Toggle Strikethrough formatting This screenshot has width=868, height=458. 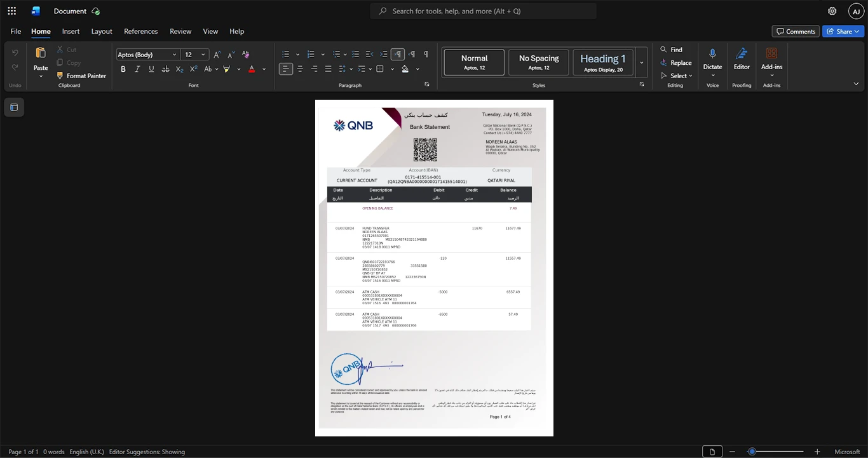165,69
